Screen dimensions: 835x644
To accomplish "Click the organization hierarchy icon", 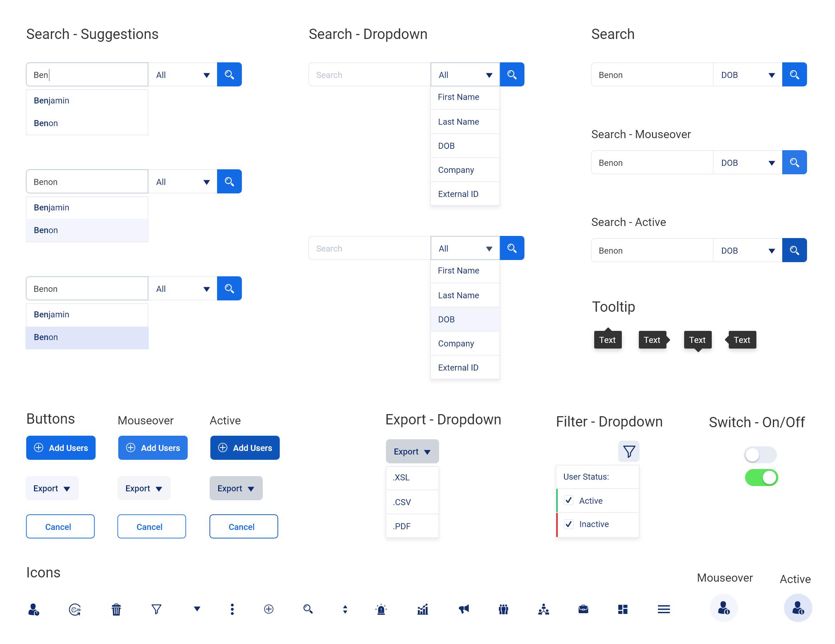I will [543, 609].
